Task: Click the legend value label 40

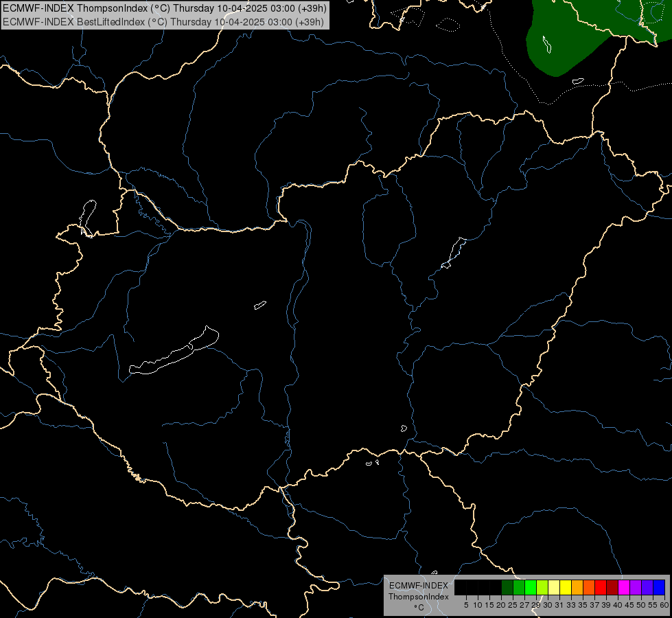Action: point(618,605)
